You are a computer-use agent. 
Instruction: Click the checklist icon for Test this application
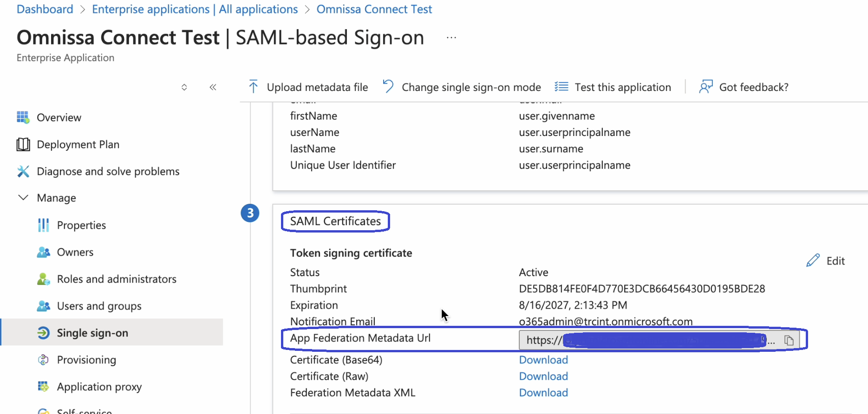[561, 87]
